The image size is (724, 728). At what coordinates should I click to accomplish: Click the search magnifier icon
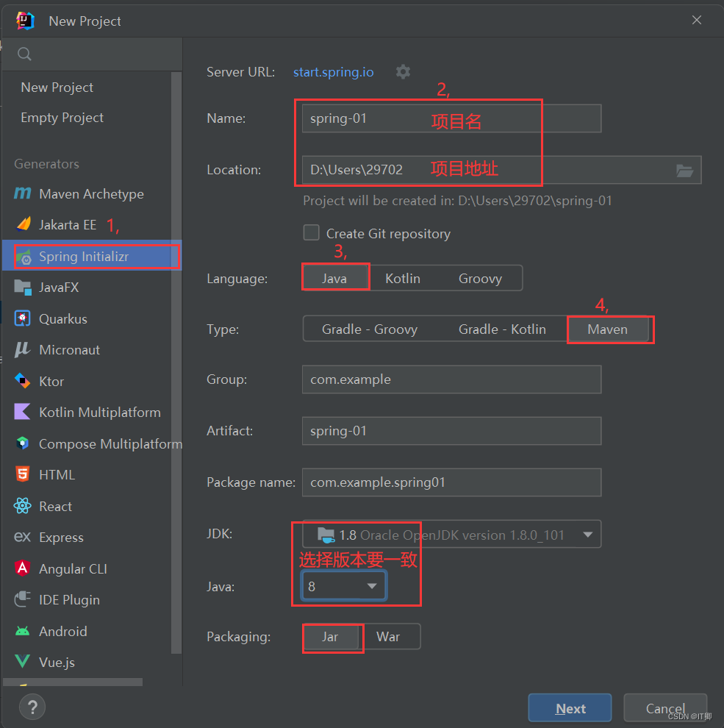(x=24, y=54)
